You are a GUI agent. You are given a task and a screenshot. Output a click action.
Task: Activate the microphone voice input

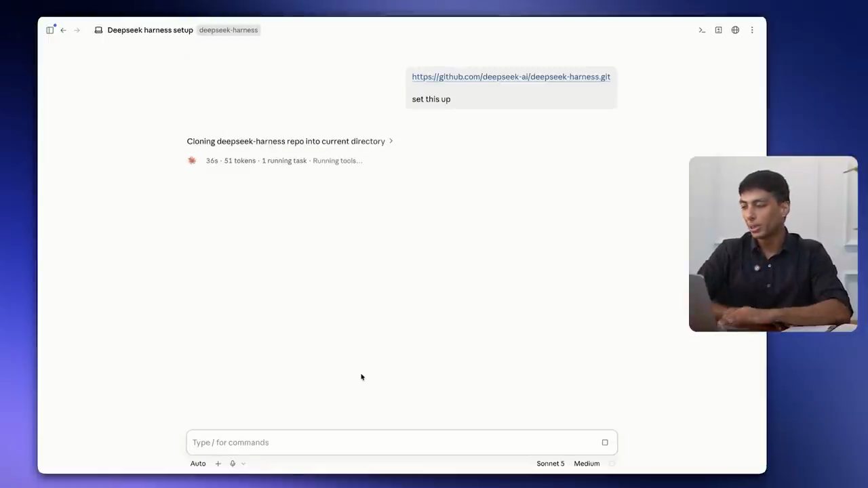tap(233, 464)
